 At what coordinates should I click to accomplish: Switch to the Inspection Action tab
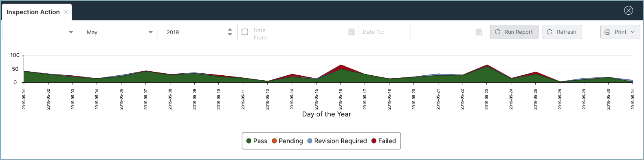coord(33,12)
